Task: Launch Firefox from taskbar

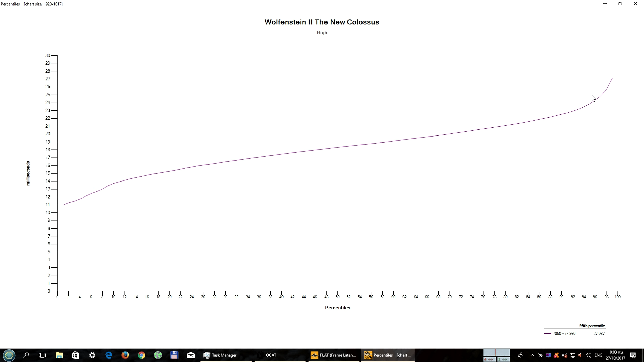Action: click(x=125, y=355)
